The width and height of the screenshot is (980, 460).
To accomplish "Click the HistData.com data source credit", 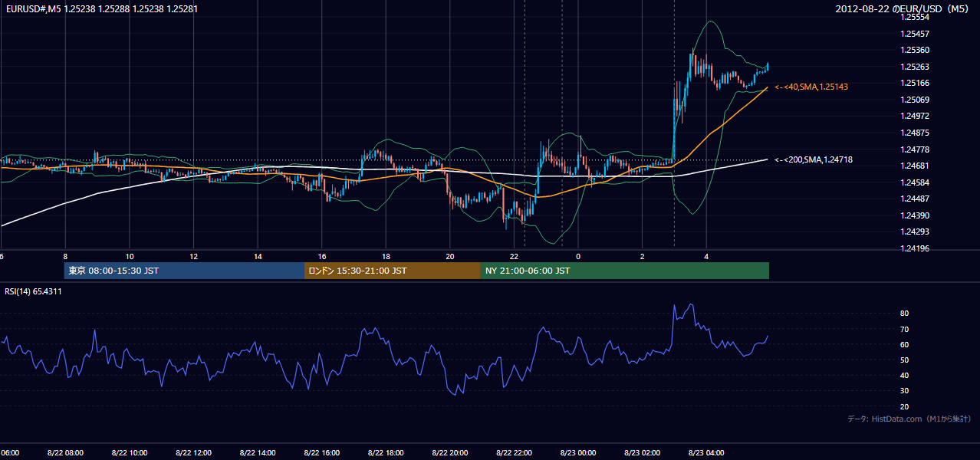I will point(909,419).
